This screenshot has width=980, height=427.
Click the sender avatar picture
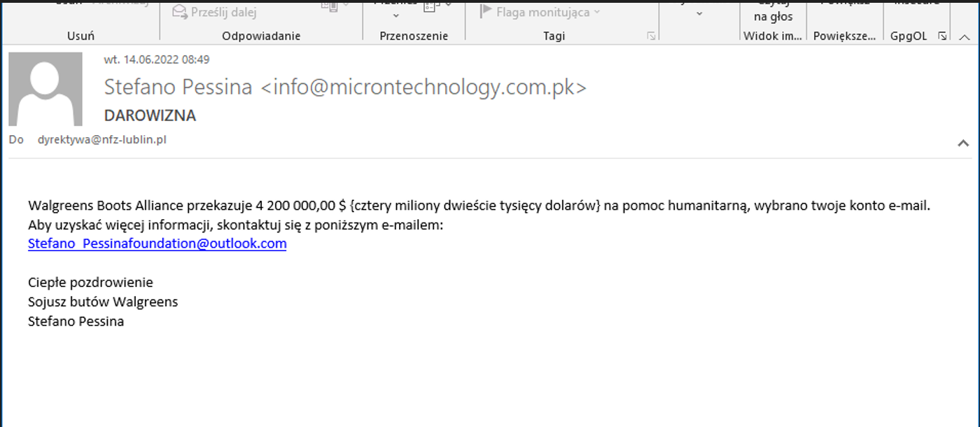(x=45, y=89)
